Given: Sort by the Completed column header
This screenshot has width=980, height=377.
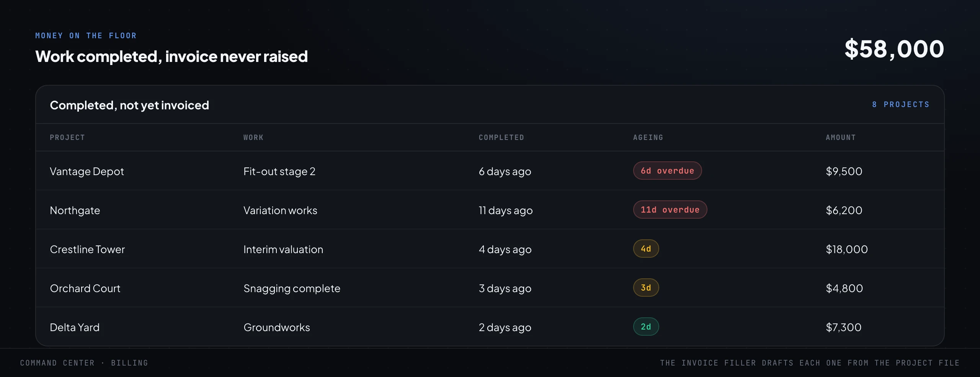Looking at the screenshot, I should pyautogui.click(x=501, y=137).
